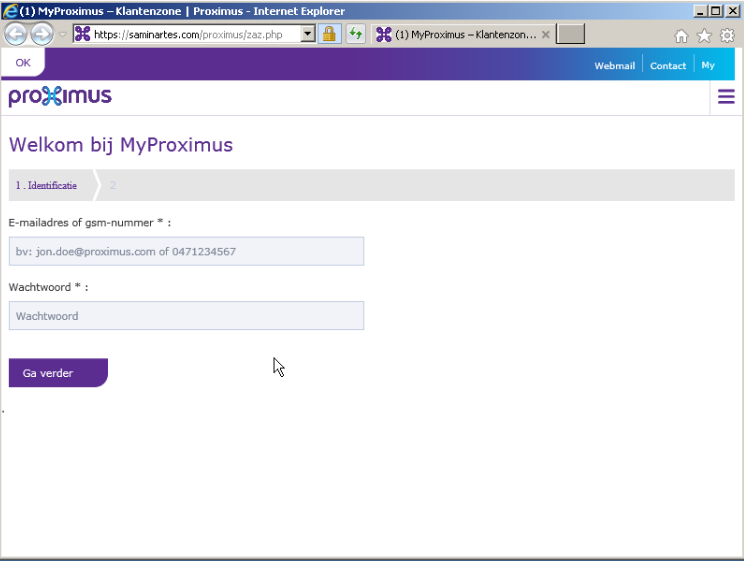
Task: Open a new blank tab
Action: click(570, 34)
